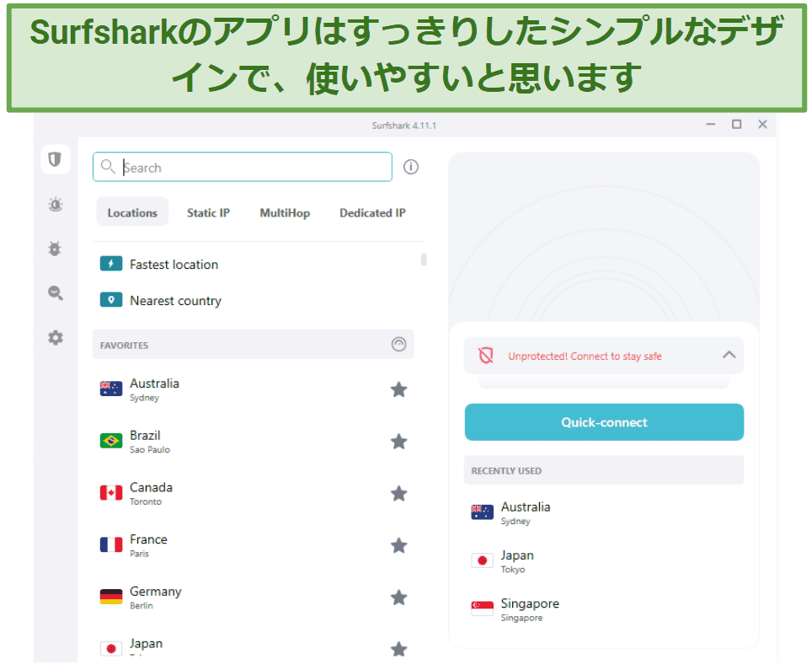
Task: Click the FAVORITES section header
Action: [254, 345]
